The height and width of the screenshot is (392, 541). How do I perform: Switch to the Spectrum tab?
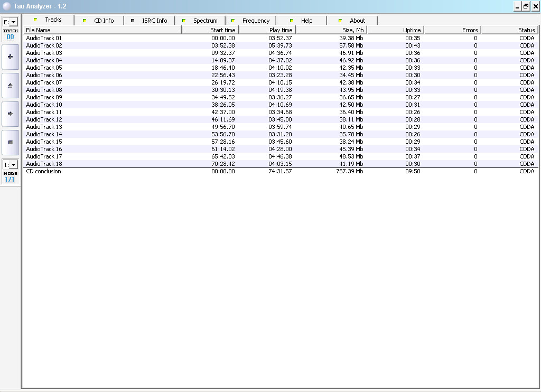coord(200,21)
